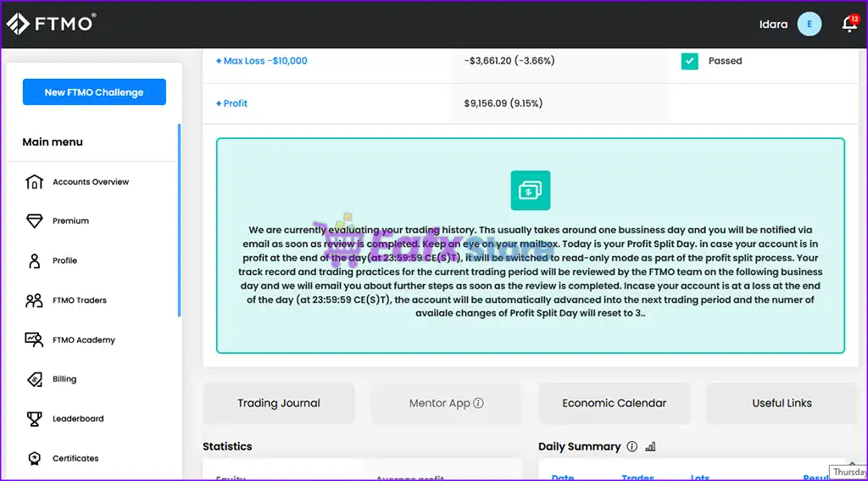Open Certificates menu entry
The width and height of the screenshot is (868, 481).
coord(75,458)
